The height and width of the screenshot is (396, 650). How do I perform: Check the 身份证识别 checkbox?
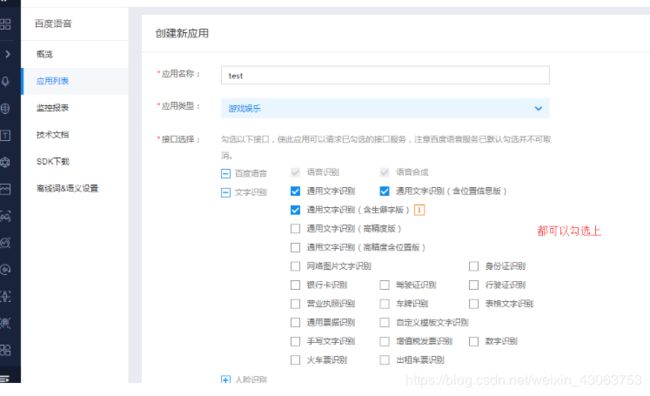coord(473,266)
